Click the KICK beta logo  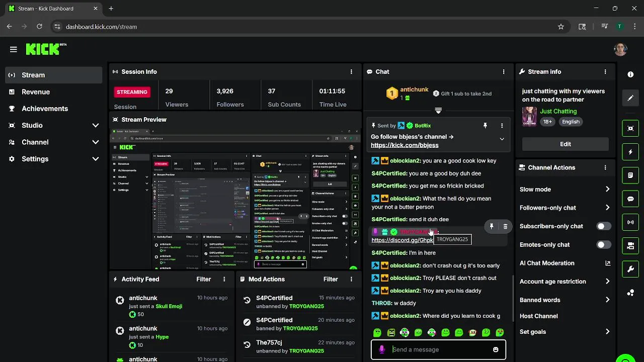click(46, 49)
